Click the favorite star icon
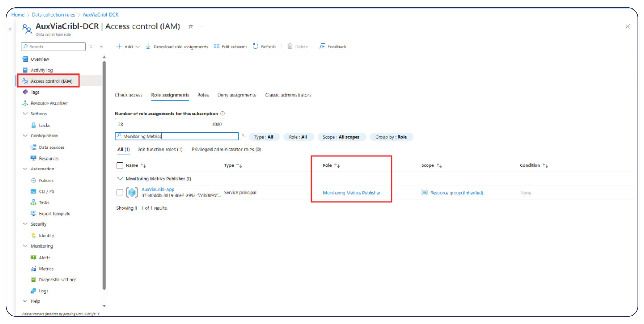Image resolution: width=644 pixels, height=324 pixels. [x=191, y=26]
